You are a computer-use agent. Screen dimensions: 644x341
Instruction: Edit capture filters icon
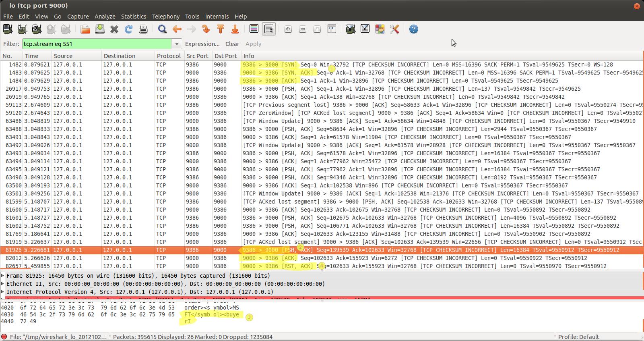coord(351,29)
